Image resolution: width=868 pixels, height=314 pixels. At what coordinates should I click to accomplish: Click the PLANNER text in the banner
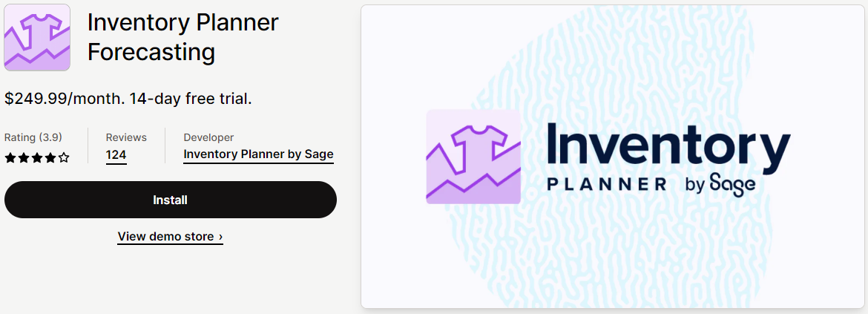pos(607,184)
